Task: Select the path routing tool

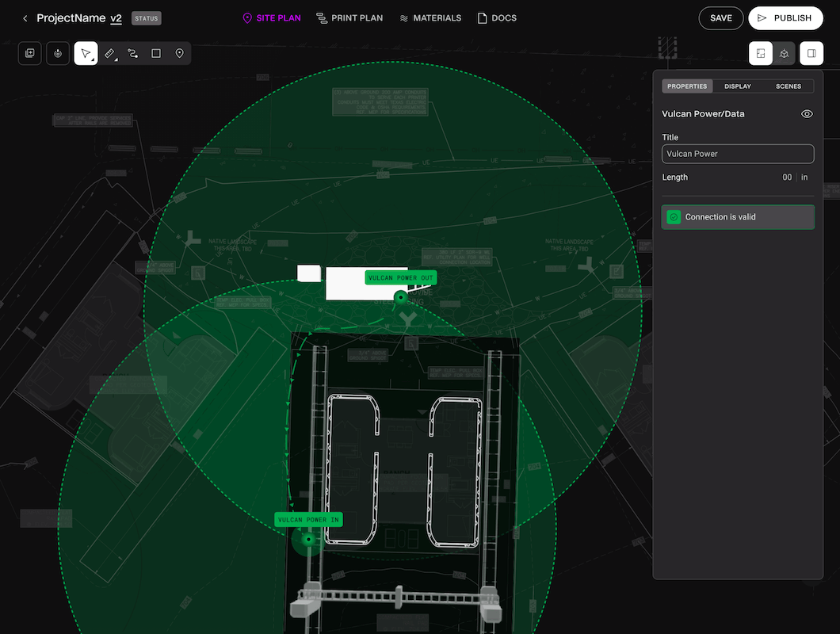Action: [133, 53]
